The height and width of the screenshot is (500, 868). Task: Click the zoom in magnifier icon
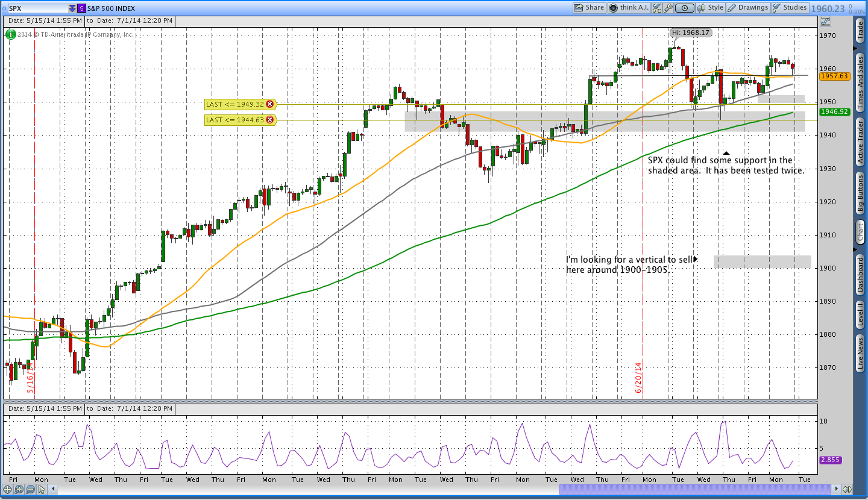click(19, 489)
